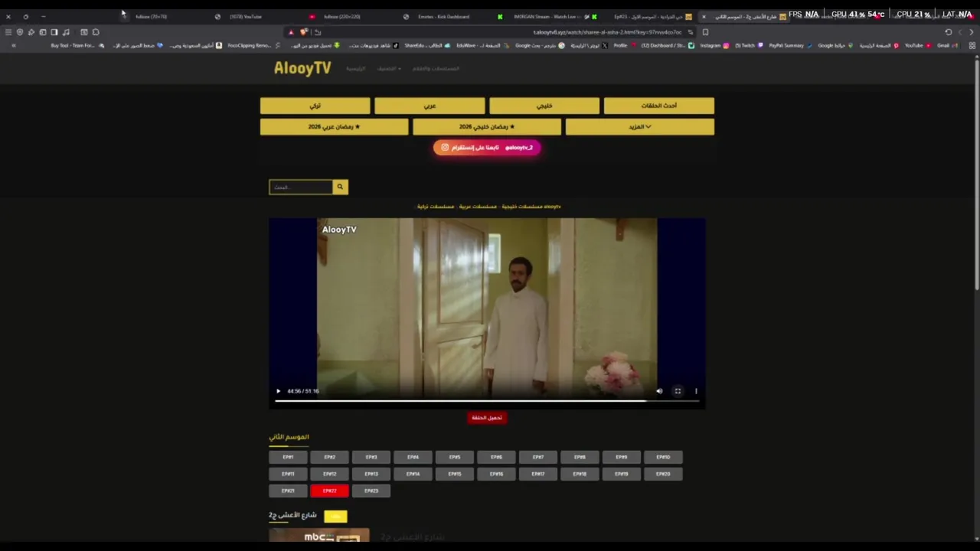Select the highlighted red EP#22 episode
Image resolution: width=980 pixels, height=551 pixels.
[x=329, y=491]
